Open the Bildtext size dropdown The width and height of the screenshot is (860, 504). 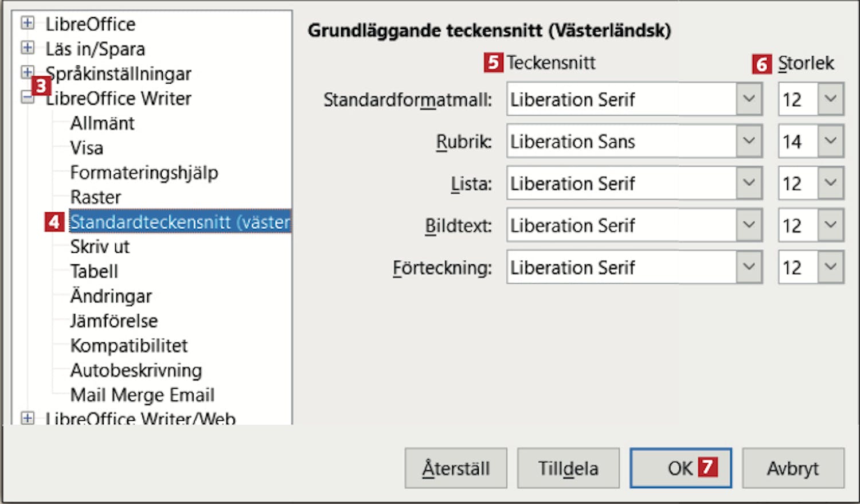click(831, 225)
